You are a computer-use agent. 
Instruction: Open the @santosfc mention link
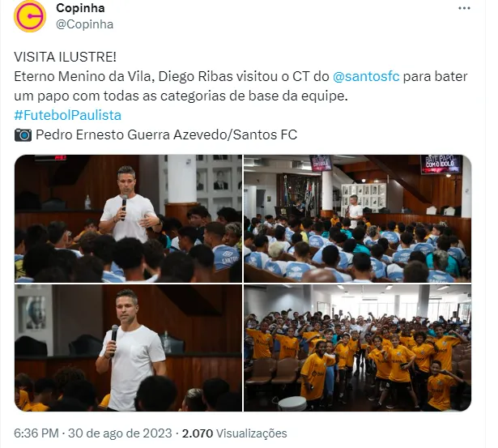tap(366, 77)
